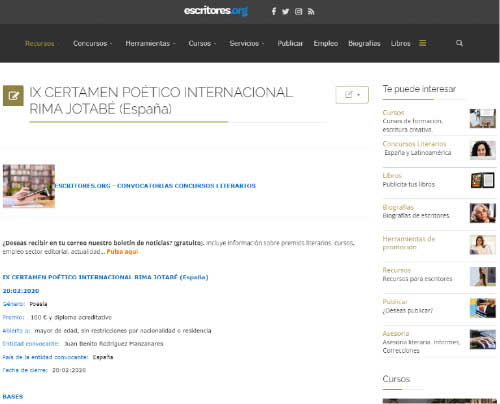The width and height of the screenshot is (500, 404).
Task: Expand the Servicios menu
Action: click(x=246, y=44)
